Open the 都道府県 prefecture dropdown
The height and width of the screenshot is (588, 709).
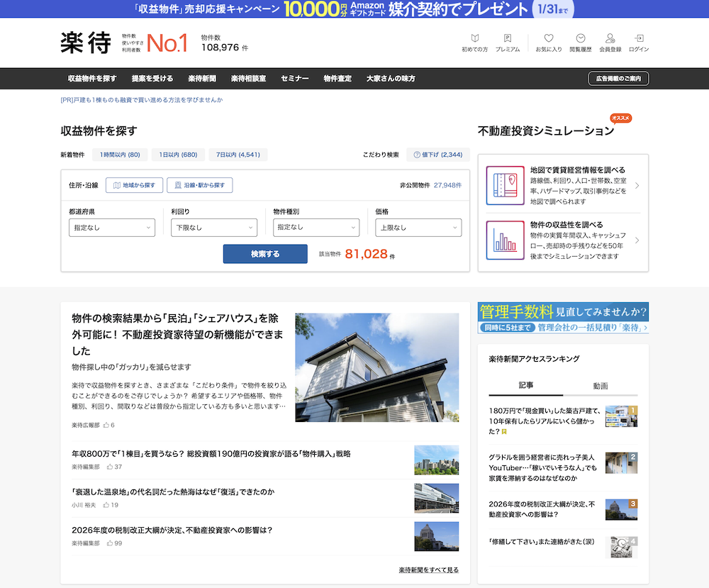[111, 228]
